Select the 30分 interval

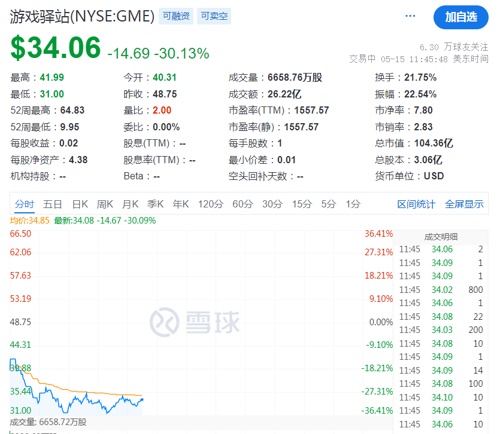click(x=272, y=204)
